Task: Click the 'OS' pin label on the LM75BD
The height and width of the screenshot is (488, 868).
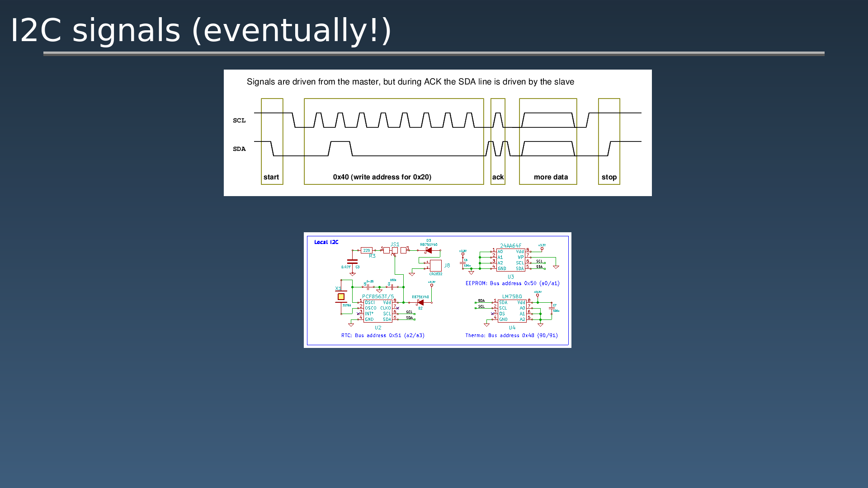Action: tap(502, 314)
